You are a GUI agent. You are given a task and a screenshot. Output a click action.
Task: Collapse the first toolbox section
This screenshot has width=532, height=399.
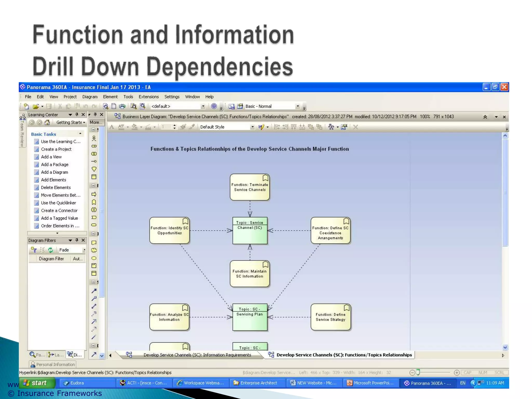tap(93, 129)
